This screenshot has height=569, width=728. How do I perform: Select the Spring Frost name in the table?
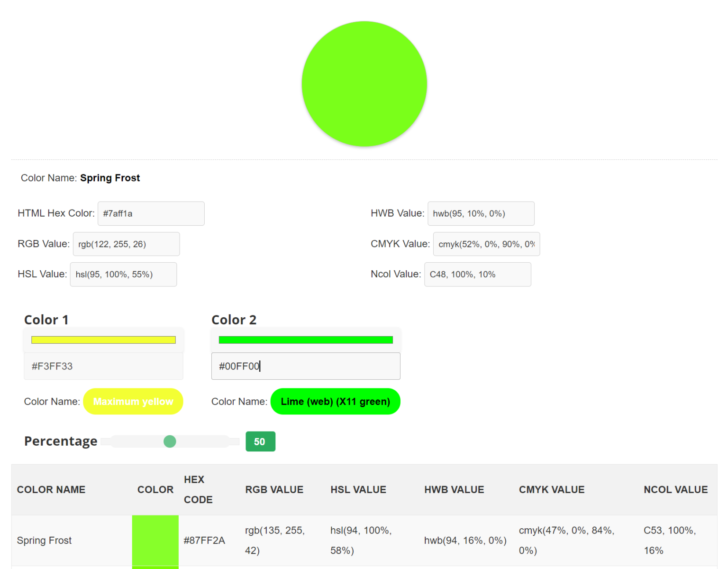tap(44, 541)
